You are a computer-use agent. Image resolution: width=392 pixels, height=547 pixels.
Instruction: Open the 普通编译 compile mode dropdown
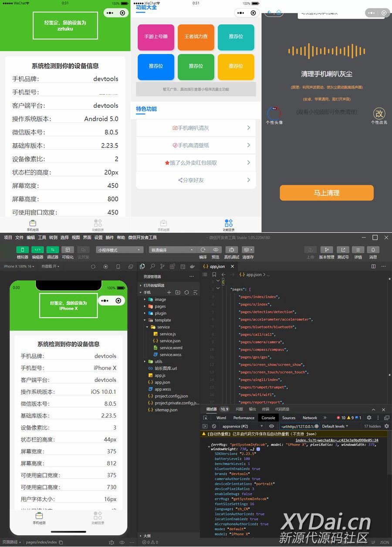pos(172,250)
